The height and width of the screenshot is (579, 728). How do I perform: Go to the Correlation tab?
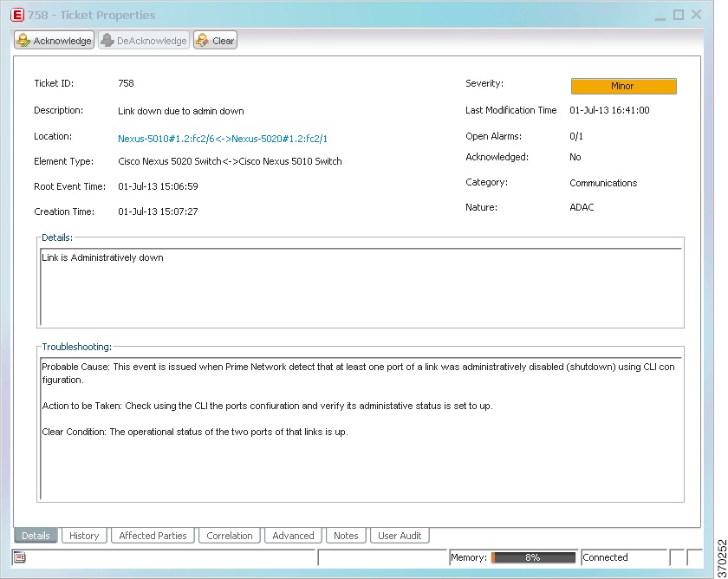pyautogui.click(x=230, y=536)
